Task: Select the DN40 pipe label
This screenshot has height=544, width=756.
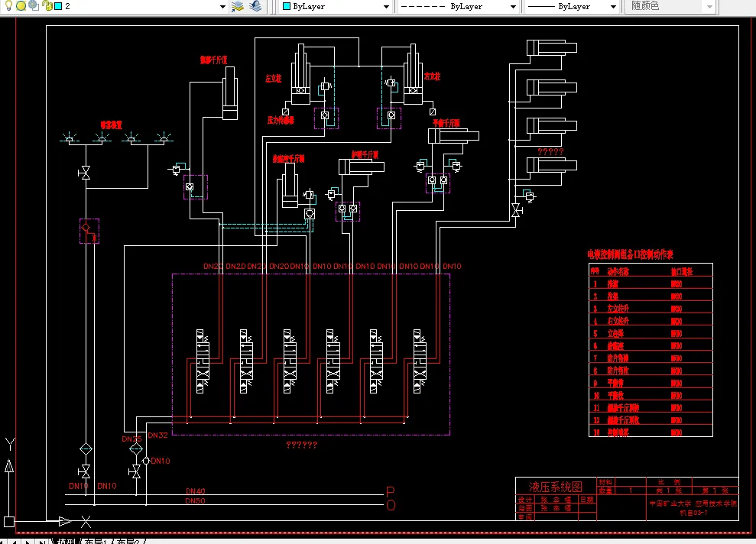Action: 195,491
